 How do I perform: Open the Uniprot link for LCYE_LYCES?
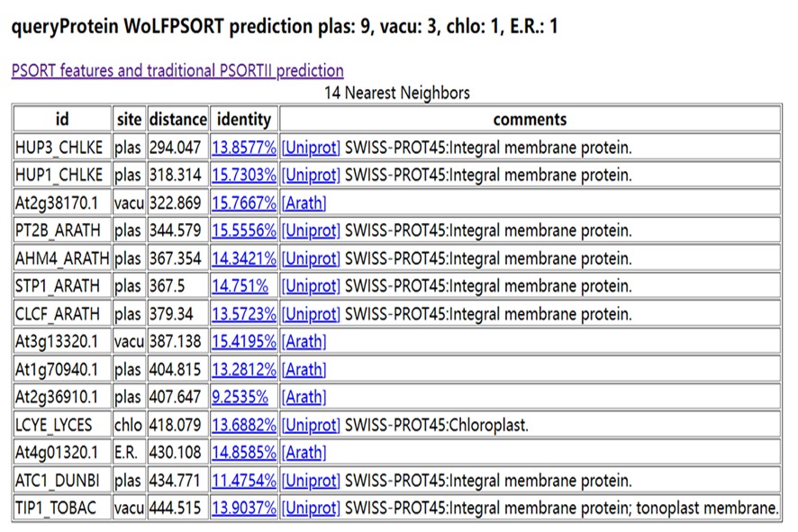tap(311, 425)
